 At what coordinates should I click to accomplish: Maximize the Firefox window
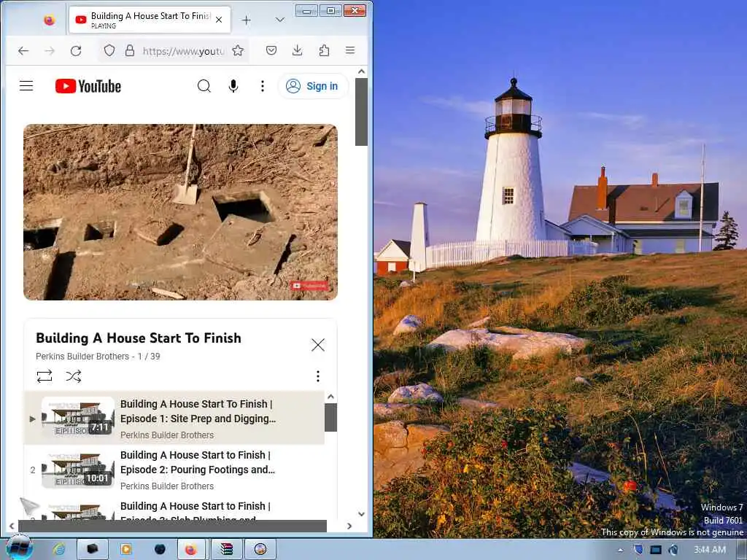(x=330, y=10)
